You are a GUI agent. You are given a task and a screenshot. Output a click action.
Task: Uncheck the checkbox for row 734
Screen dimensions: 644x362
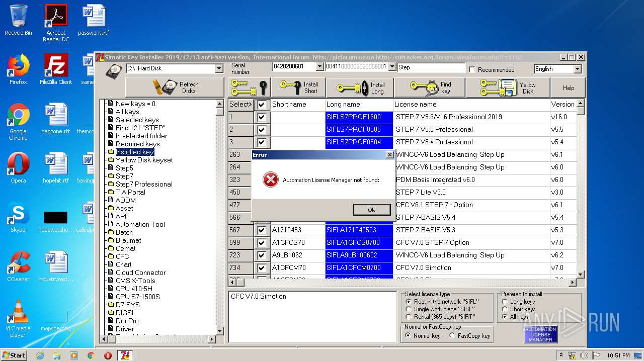coord(261,268)
